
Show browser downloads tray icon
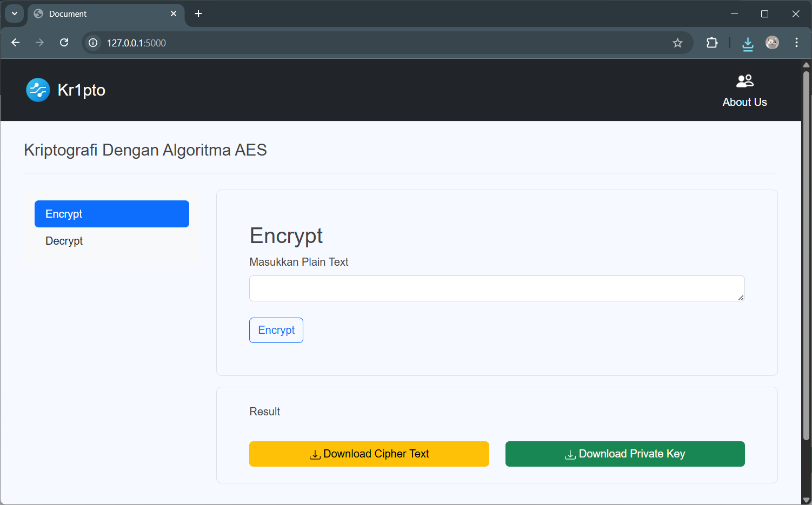click(x=748, y=43)
